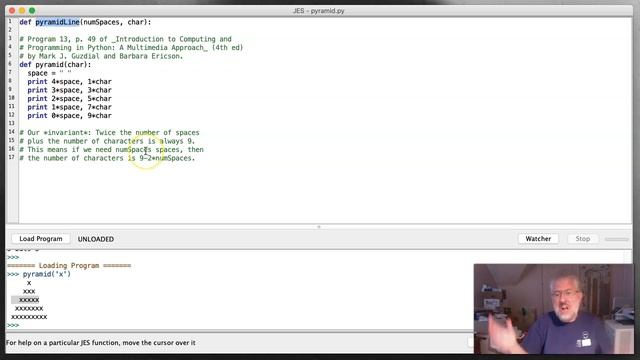Click the Load Program button
The image size is (640, 360).
(41, 239)
